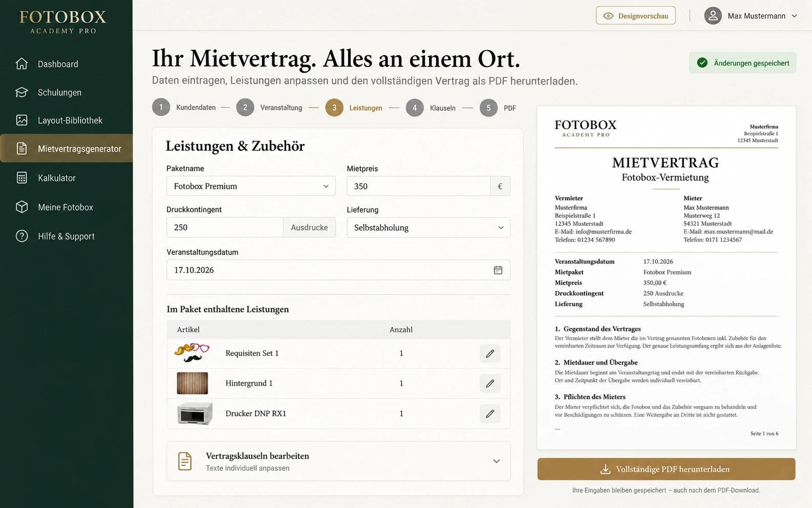Click the Hintergrund 1 wood thumbnail
Screen dimensions: 812x508
[193, 383]
